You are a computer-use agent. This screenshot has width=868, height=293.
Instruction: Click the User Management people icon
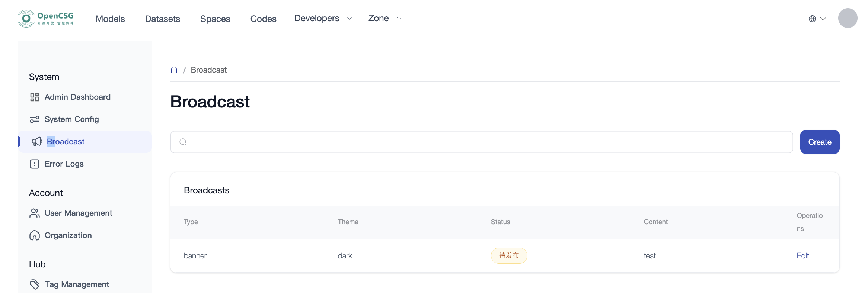coord(35,213)
